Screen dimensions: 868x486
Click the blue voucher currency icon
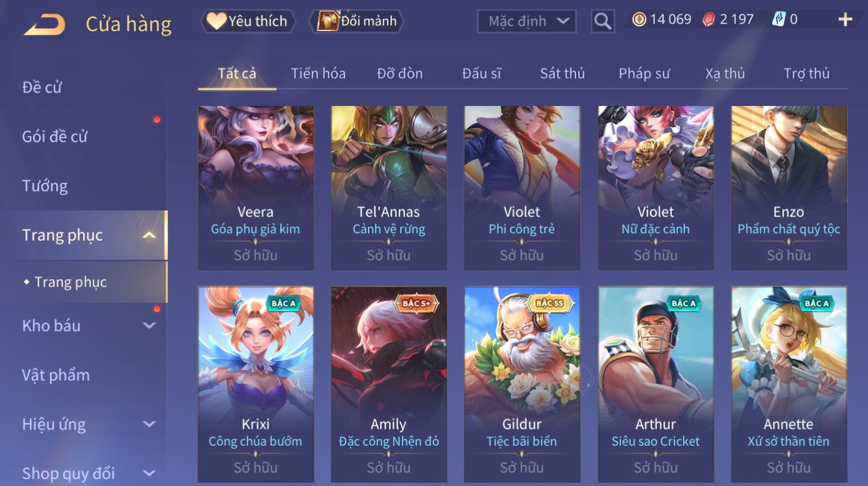pyautogui.click(x=778, y=20)
